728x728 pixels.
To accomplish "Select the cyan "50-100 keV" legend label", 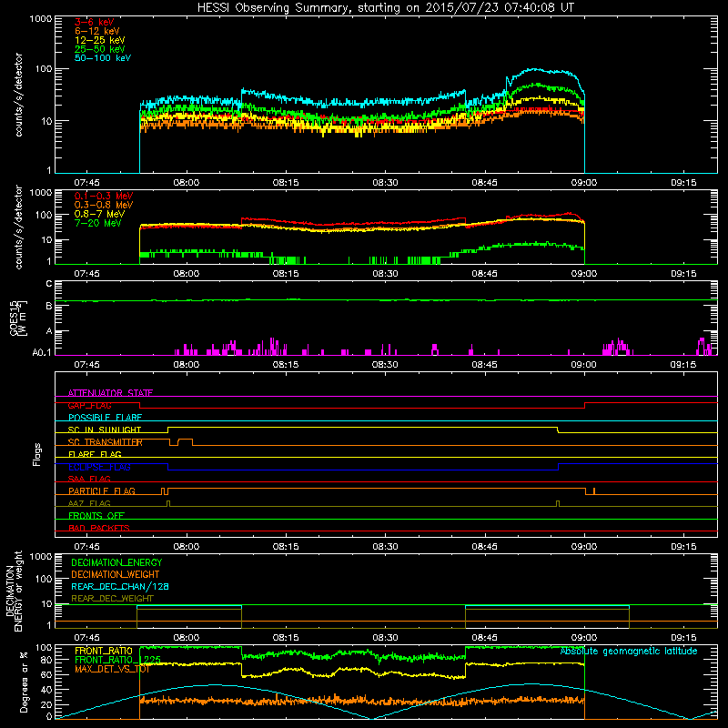I will tap(103, 58).
